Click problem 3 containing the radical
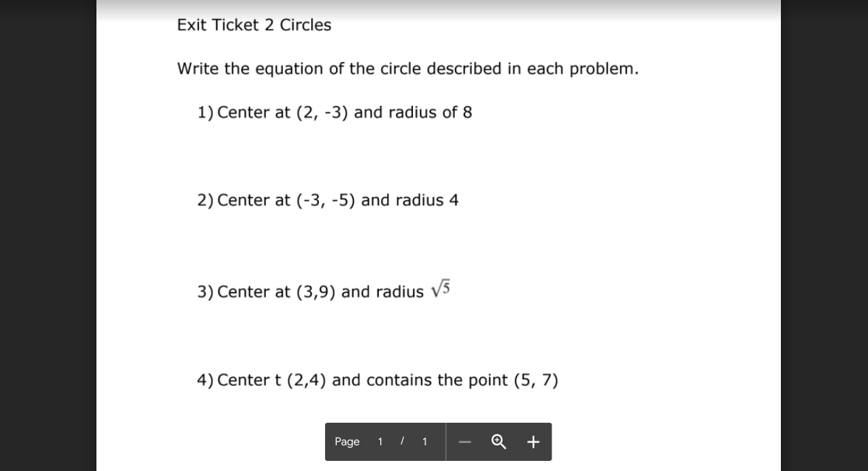Image resolution: width=868 pixels, height=471 pixels. click(324, 291)
